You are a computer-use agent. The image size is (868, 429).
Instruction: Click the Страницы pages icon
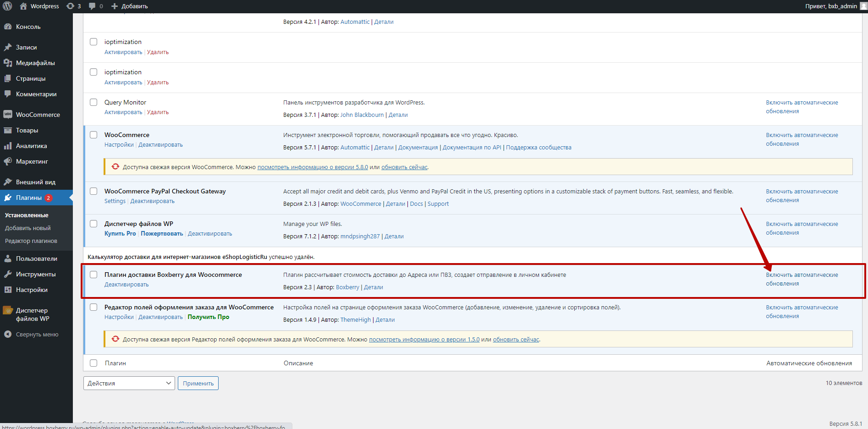tap(8, 78)
